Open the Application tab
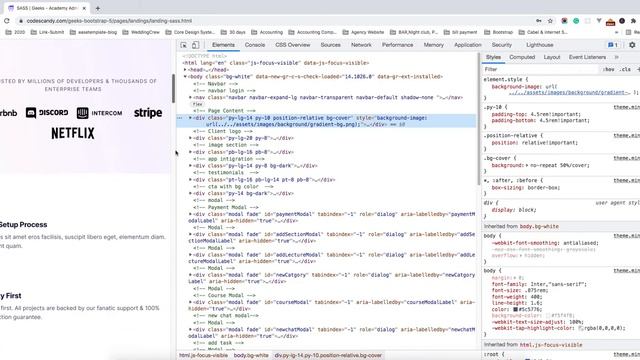640x360 pixels. point(468,45)
